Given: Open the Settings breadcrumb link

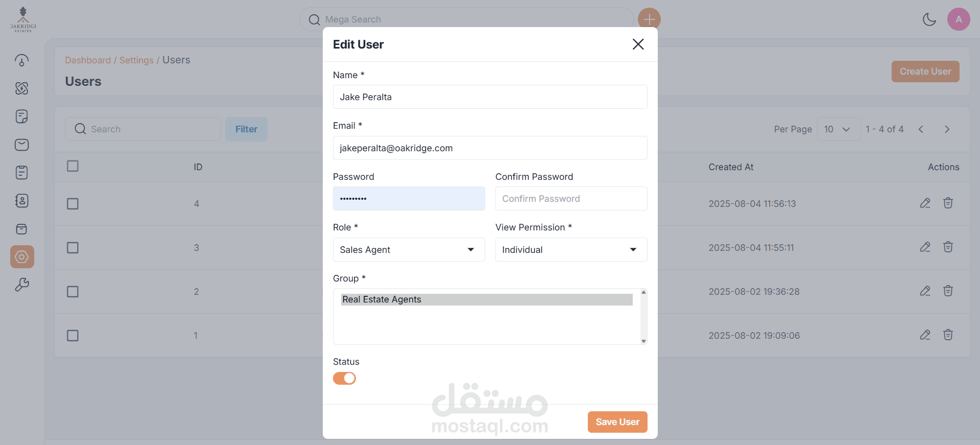Looking at the screenshot, I should [x=136, y=60].
